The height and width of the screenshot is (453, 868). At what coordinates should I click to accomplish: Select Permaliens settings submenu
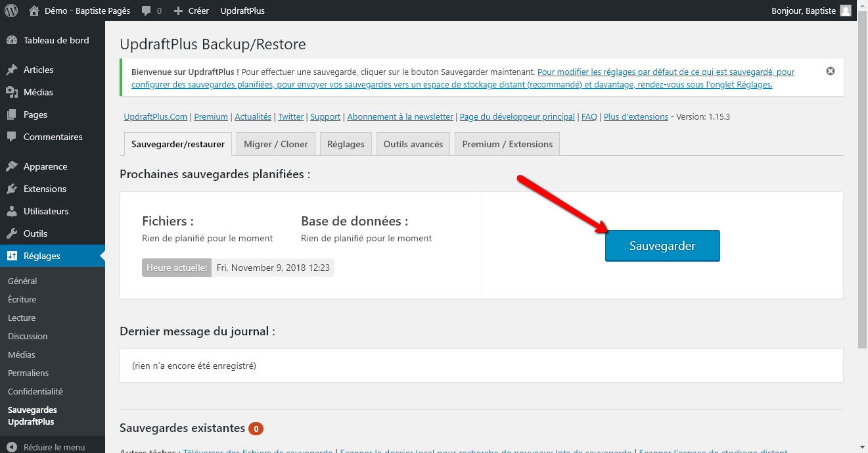pos(28,373)
